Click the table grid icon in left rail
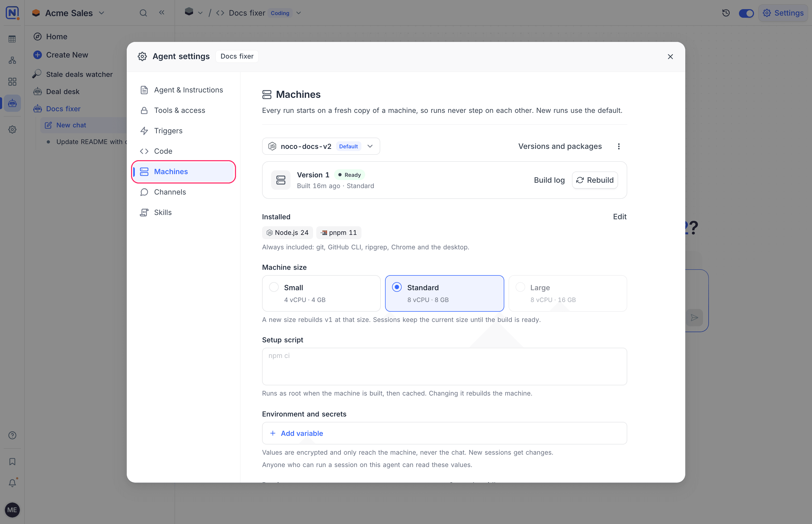This screenshot has height=524, width=812. [12, 39]
